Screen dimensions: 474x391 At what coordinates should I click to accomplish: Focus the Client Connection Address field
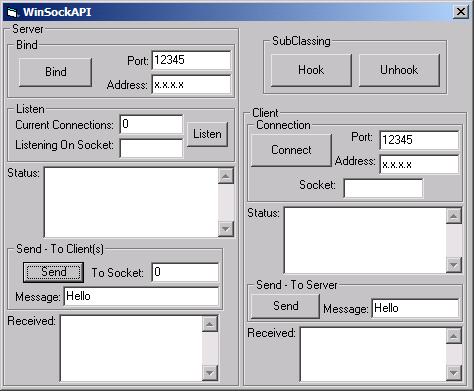(x=419, y=164)
